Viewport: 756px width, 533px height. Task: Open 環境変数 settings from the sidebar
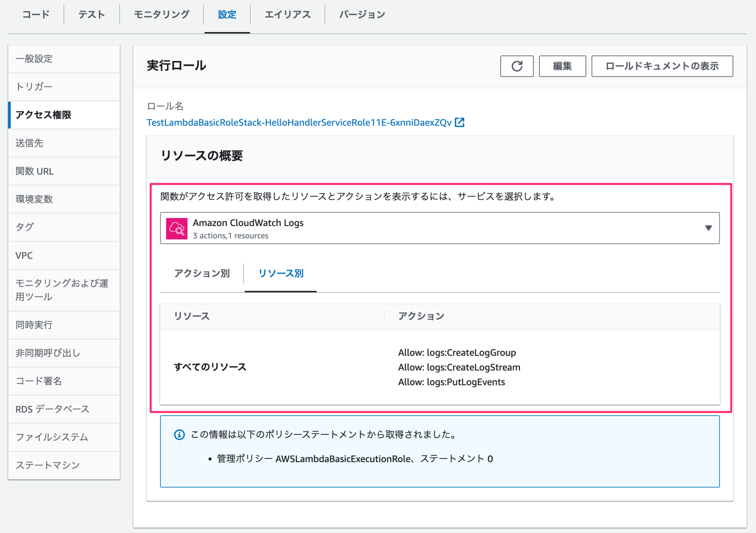(x=34, y=199)
